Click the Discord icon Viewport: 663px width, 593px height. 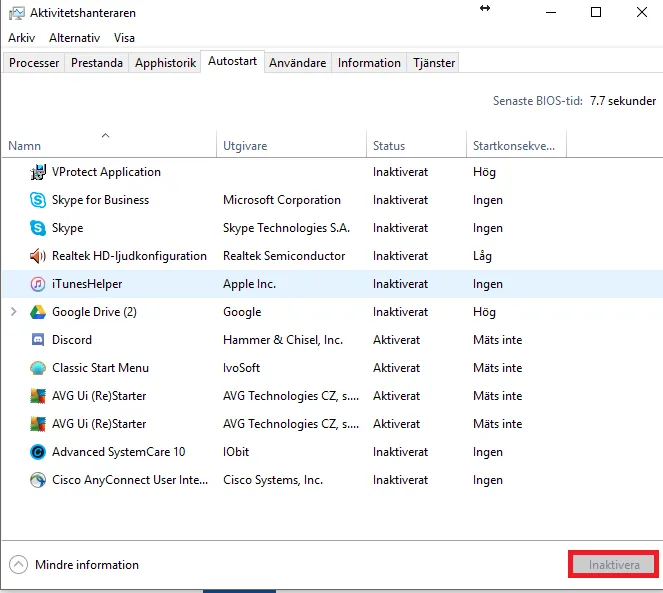tap(38, 340)
